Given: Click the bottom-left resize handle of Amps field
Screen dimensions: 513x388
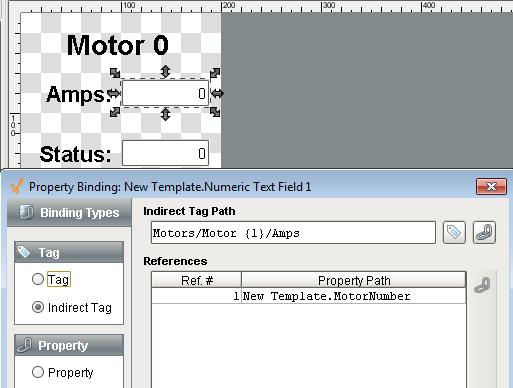Looking at the screenshot, I should pos(115,112).
